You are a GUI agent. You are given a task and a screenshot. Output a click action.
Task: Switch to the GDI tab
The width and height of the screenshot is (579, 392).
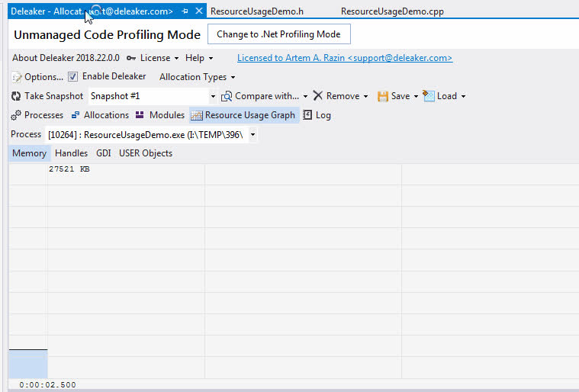click(x=104, y=153)
